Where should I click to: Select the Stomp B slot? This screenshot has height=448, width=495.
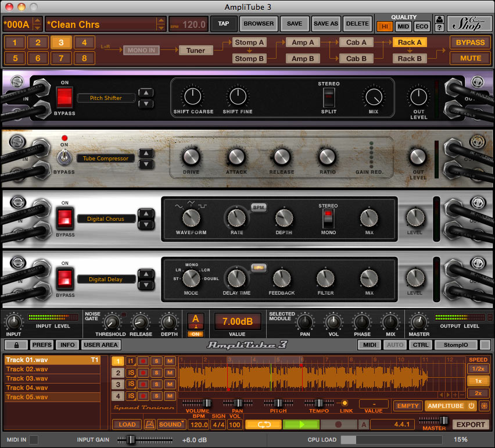(249, 58)
